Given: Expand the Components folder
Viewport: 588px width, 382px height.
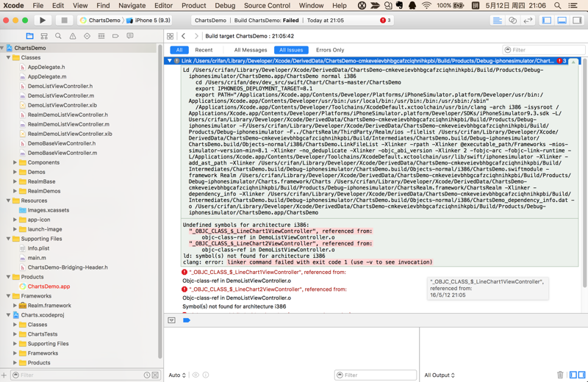Looking at the screenshot, I should point(15,162).
